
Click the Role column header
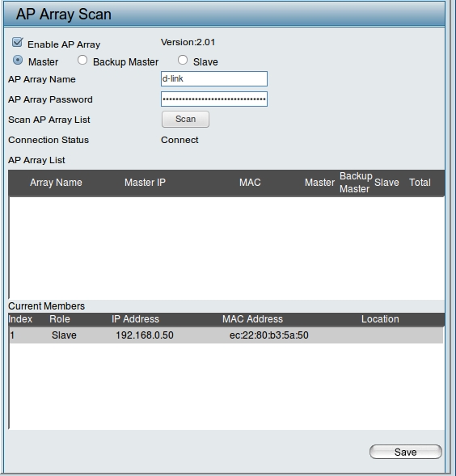tap(60, 319)
